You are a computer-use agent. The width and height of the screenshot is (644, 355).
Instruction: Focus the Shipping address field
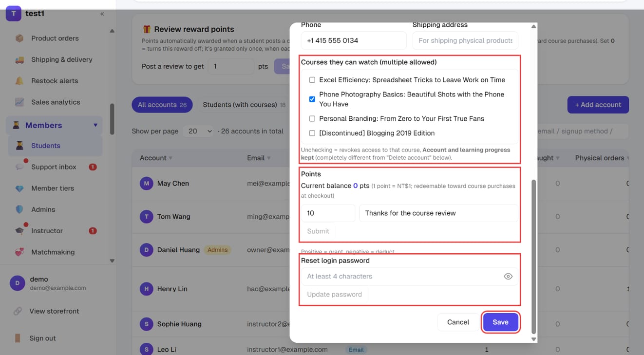465,40
